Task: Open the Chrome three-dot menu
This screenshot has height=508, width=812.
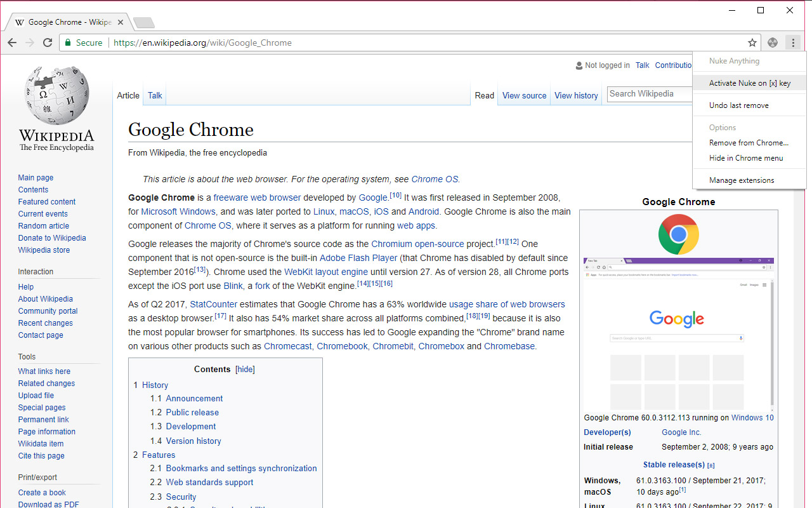Action: tap(793, 43)
